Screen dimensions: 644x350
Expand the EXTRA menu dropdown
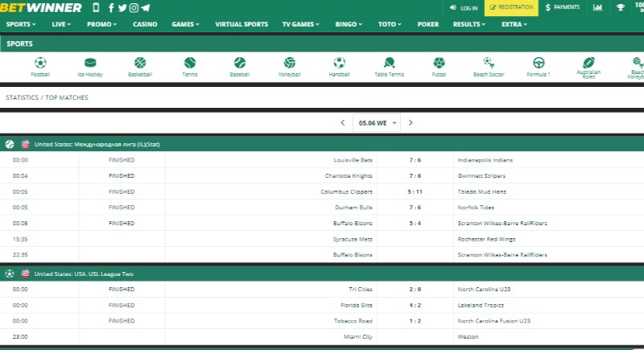pos(514,24)
